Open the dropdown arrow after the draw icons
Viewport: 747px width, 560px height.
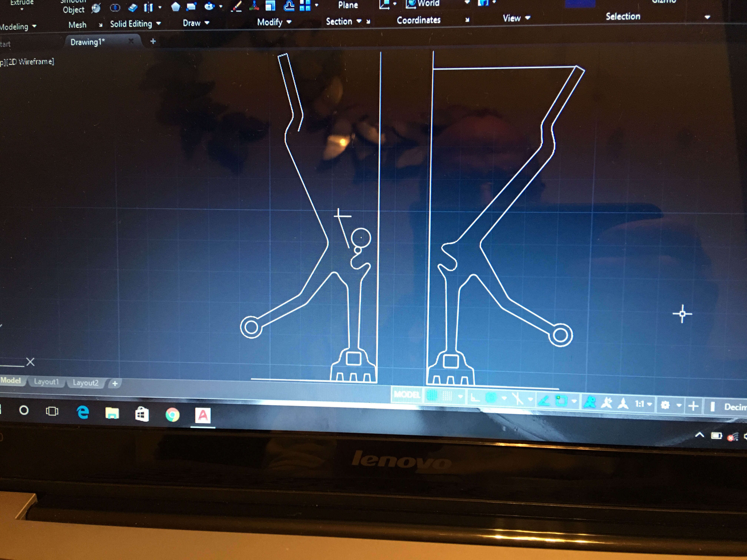[x=221, y=6]
